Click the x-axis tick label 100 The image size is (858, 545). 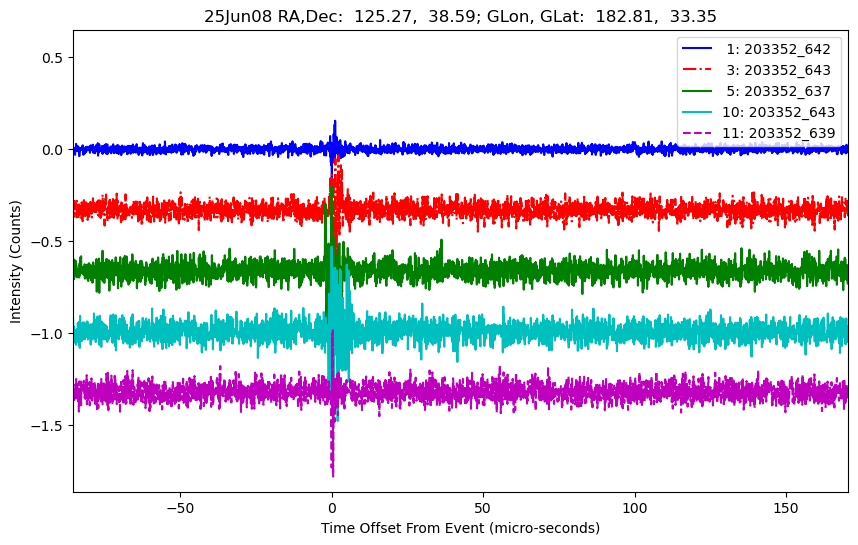coord(635,508)
